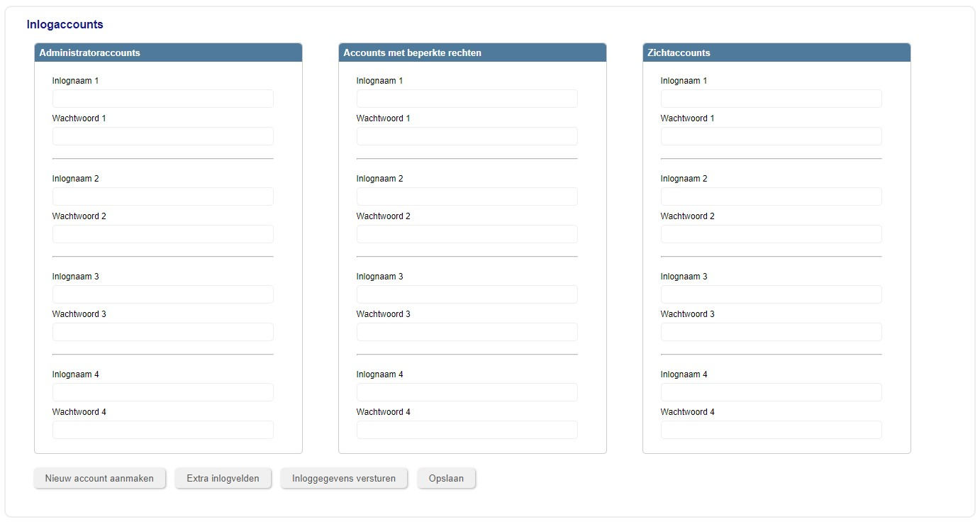The image size is (980, 522).
Task: Click Wachtwoord 4 in Accounts met beperkte rechten
Action: click(467, 430)
